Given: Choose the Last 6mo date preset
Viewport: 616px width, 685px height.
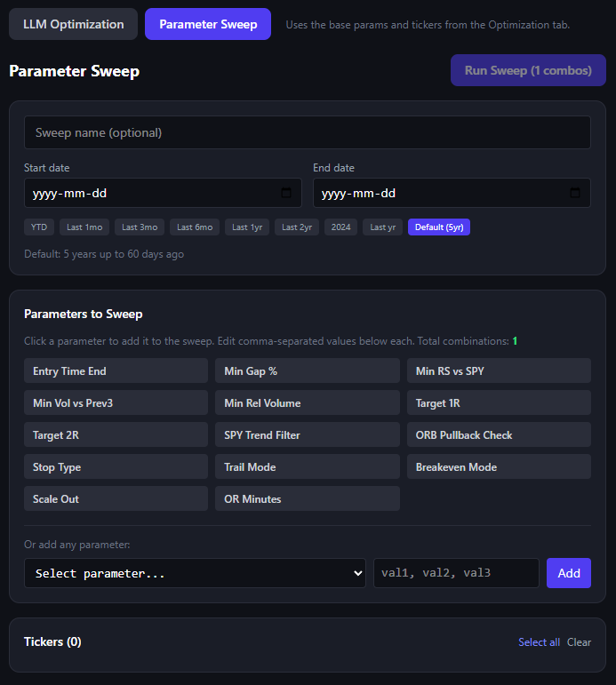Looking at the screenshot, I should point(195,227).
